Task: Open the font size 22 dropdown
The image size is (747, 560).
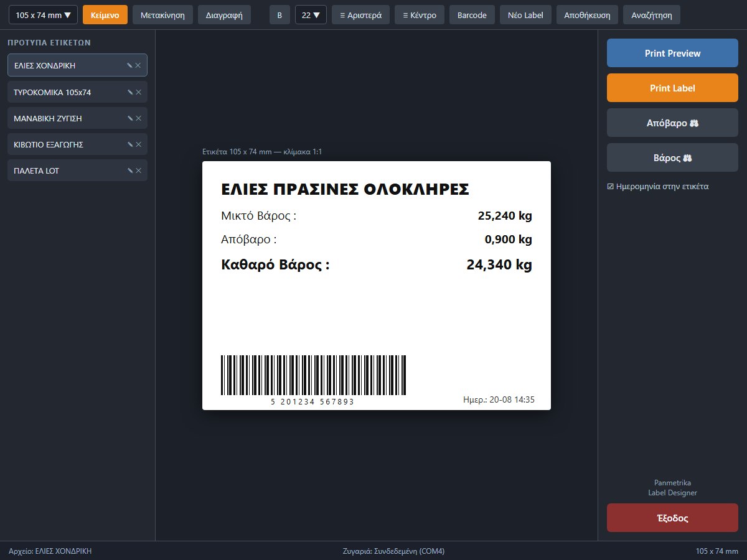Action: pos(311,15)
